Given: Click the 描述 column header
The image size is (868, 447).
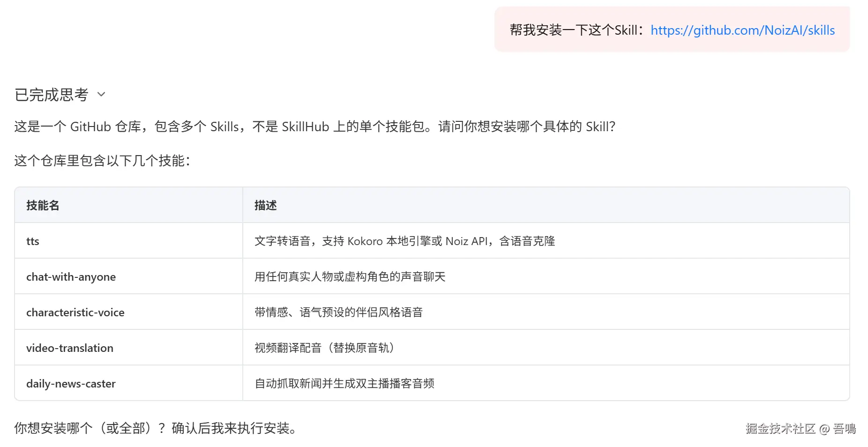Looking at the screenshot, I should (x=265, y=205).
